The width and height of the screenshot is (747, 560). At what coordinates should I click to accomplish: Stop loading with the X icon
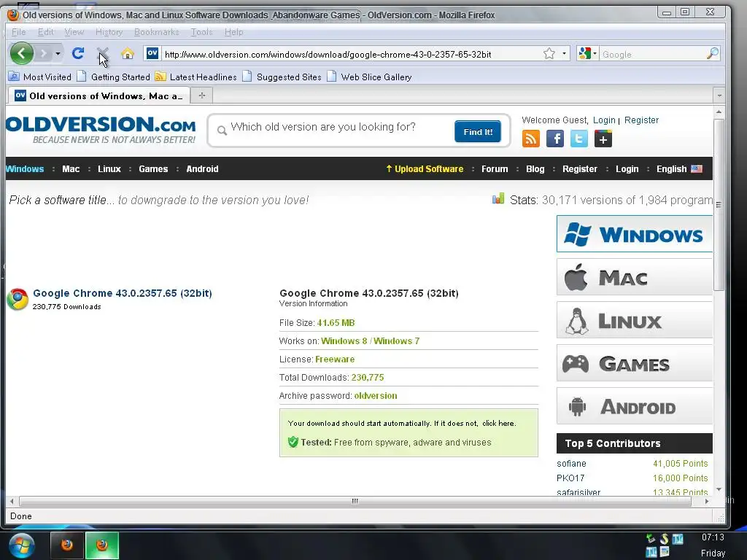(102, 53)
